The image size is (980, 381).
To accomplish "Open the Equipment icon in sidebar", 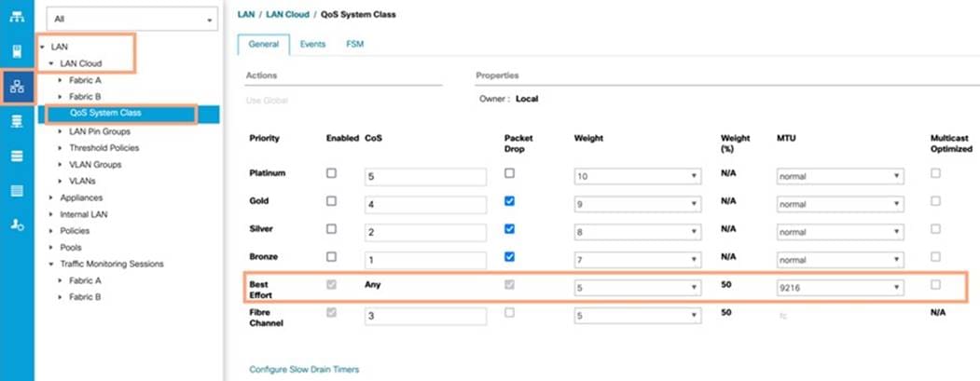I will (x=17, y=17).
